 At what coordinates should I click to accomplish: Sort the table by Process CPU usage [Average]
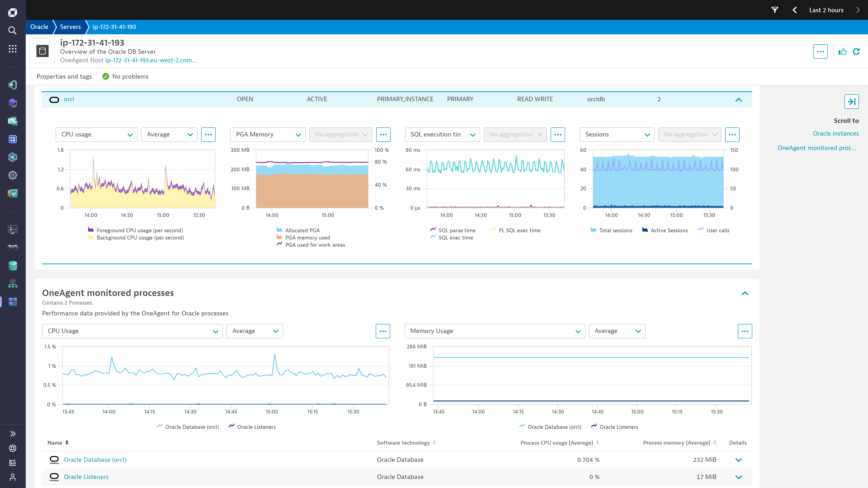560,443
